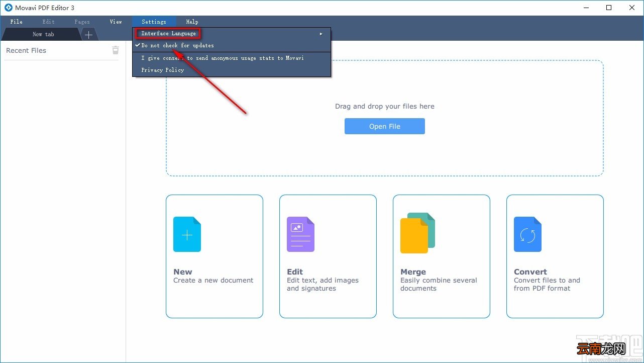Click 'Create a new document' description
The image size is (644, 363).
(213, 280)
